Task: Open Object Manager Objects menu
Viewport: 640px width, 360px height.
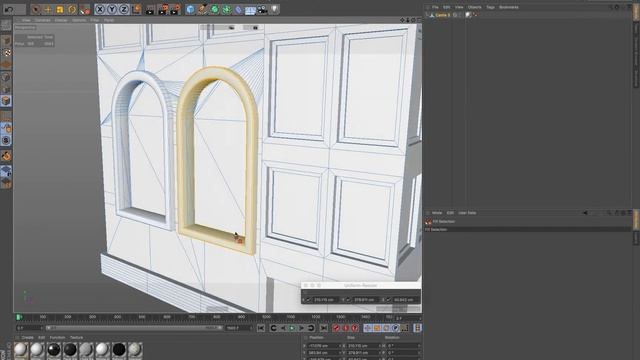Action: [x=474, y=7]
